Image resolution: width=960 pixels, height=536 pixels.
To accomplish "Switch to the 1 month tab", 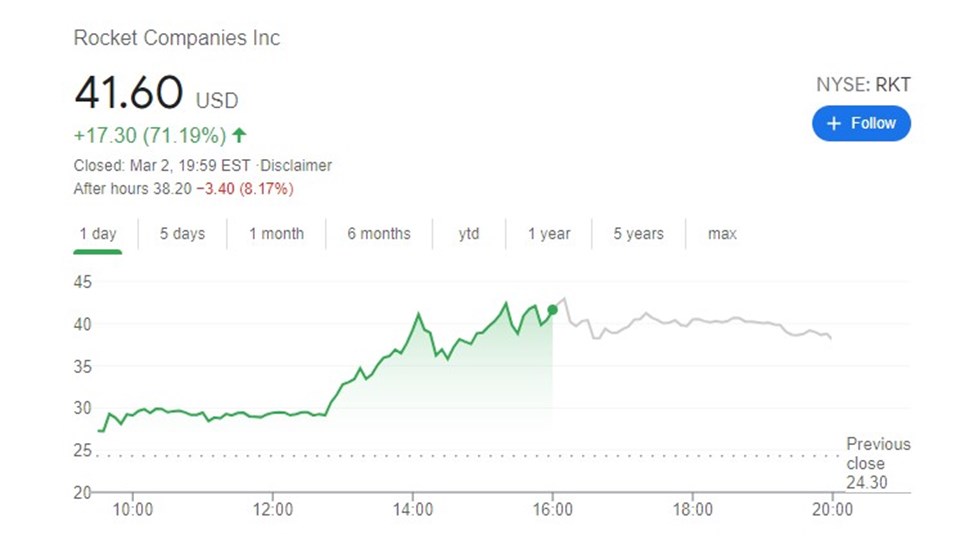I will click(x=276, y=234).
